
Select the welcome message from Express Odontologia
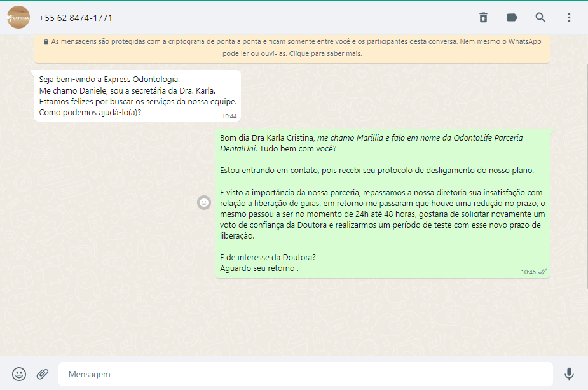[x=137, y=95]
